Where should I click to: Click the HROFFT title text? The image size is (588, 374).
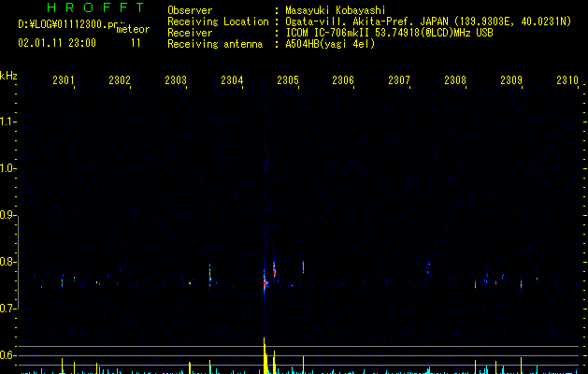[x=95, y=7]
